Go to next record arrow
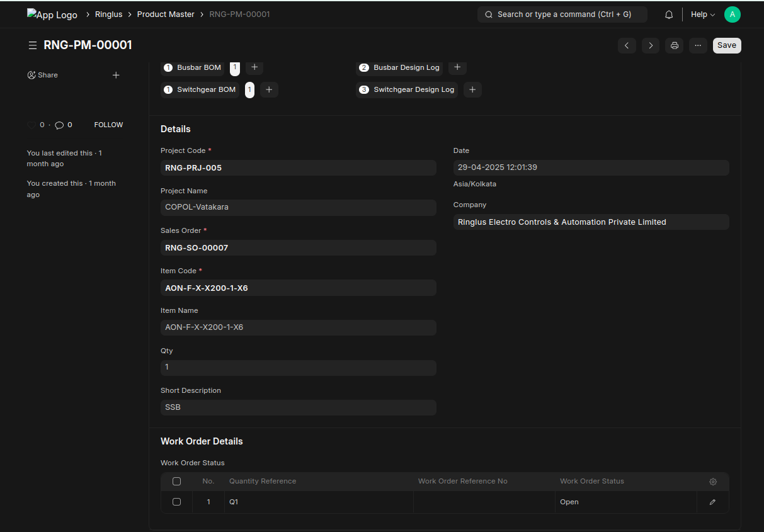 [650, 45]
